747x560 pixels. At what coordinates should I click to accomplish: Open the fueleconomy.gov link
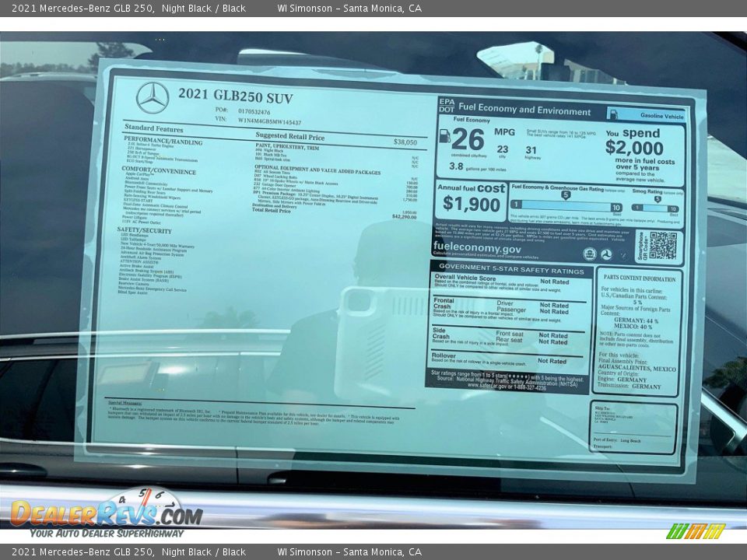477,248
